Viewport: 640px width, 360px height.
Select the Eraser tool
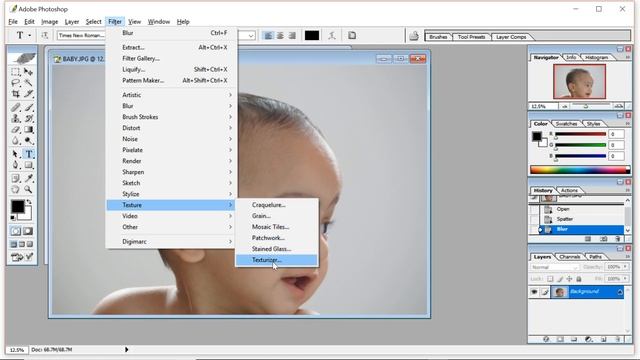[16, 130]
